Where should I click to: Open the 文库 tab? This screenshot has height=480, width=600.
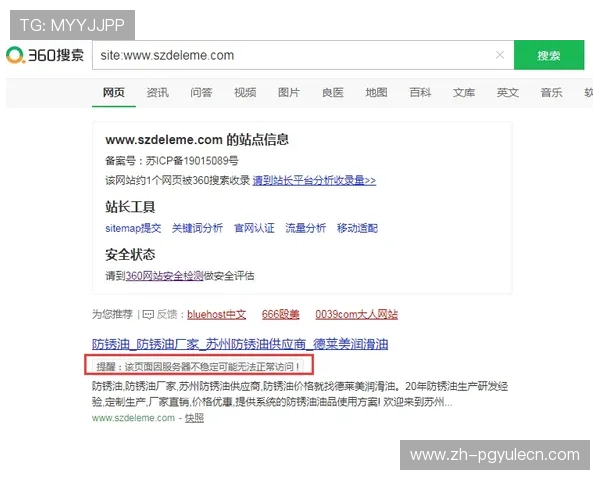pyautogui.click(x=464, y=93)
